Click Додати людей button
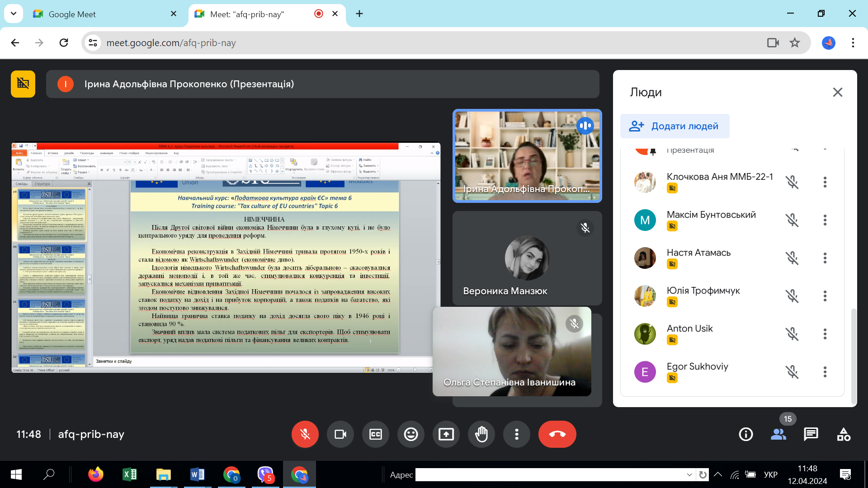The height and width of the screenshot is (488, 868). pos(675,126)
